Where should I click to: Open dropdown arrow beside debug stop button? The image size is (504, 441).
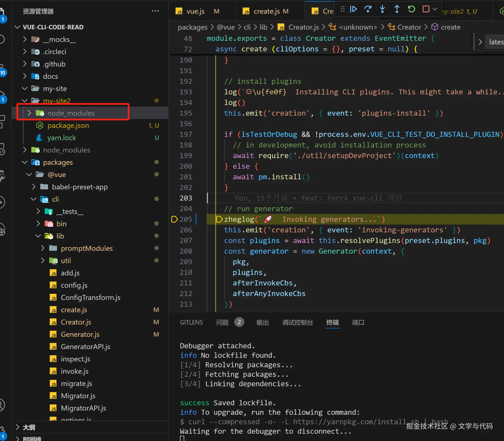(x=435, y=9)
